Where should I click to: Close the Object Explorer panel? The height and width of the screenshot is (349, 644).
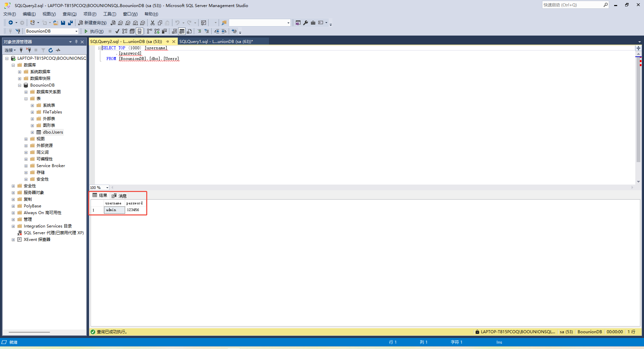coord(82,42)
